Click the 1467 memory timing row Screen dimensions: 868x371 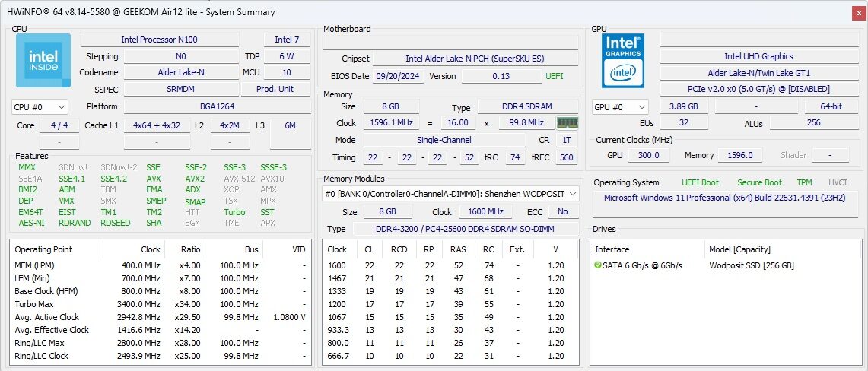(450, 278)
